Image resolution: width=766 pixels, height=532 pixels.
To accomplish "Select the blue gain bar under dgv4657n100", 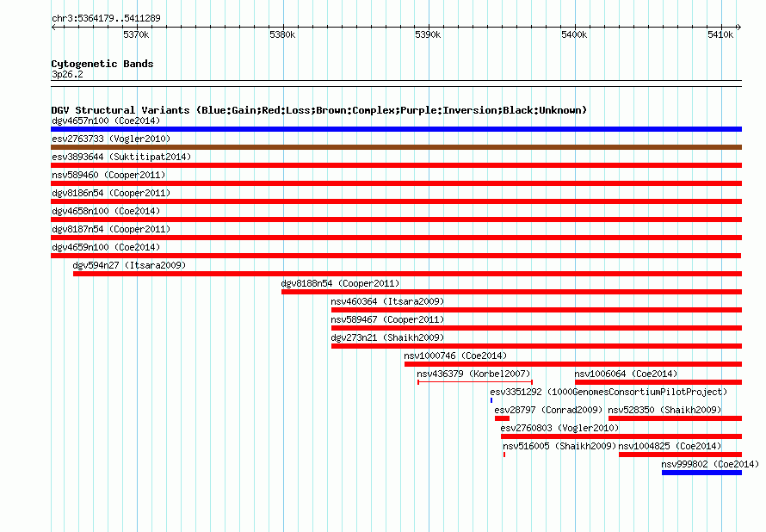I will pos(396,129).
